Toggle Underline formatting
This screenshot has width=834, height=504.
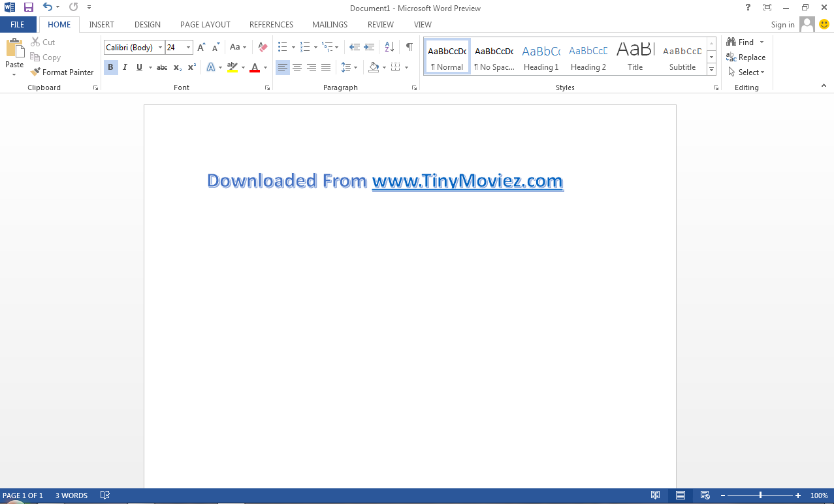pos(139,67)
